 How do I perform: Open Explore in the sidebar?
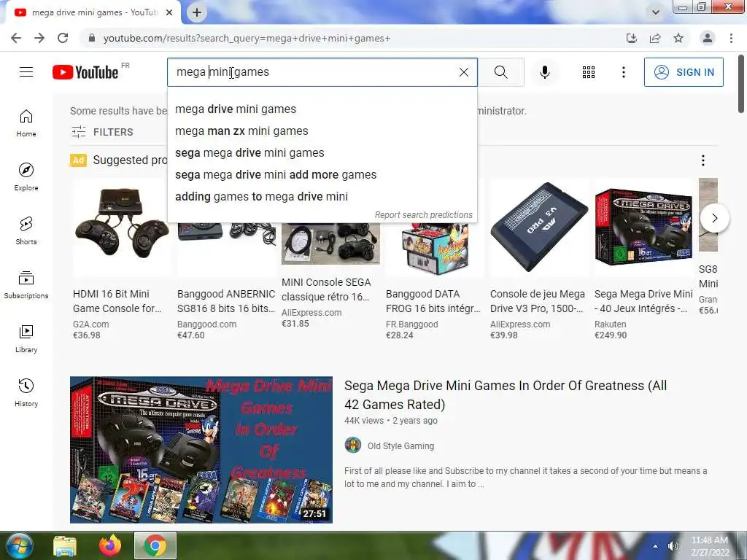click(26, 177)
